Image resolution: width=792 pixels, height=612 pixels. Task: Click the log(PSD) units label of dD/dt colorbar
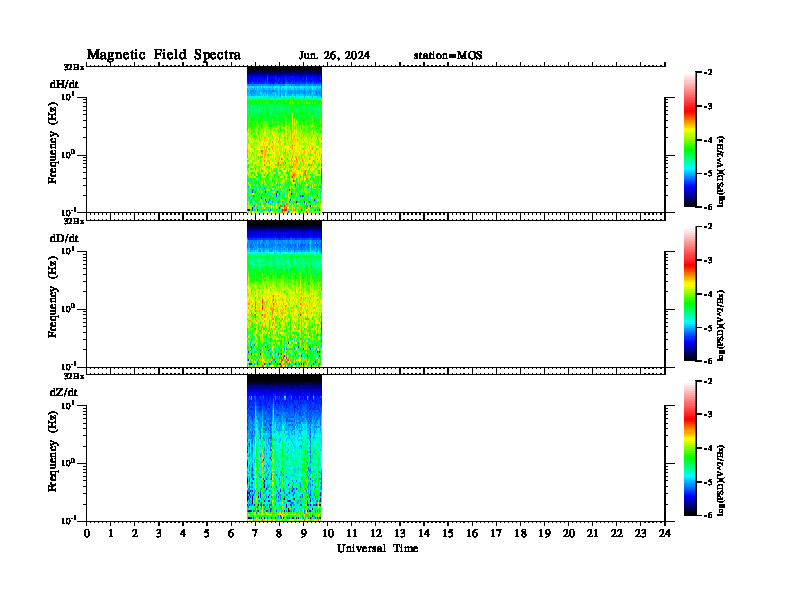(x=721, y=324)
